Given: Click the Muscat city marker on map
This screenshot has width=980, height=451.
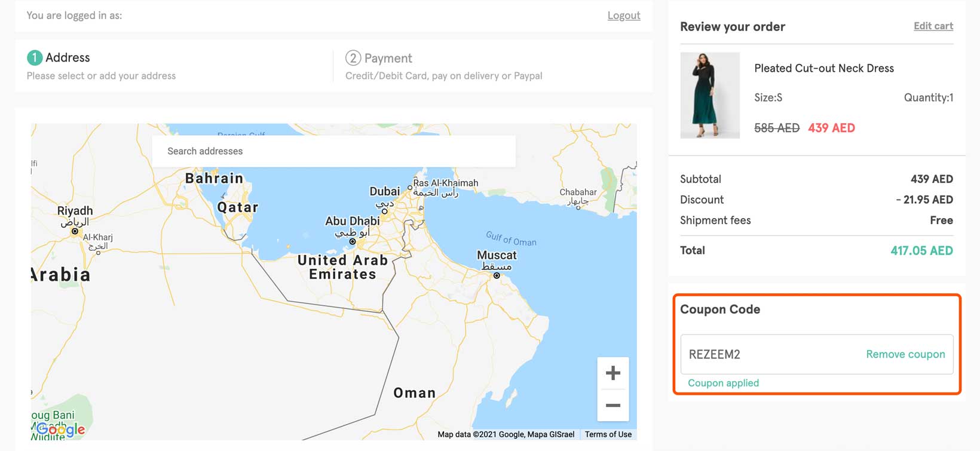Looking at the screenshot, I should tap(497, 275).
